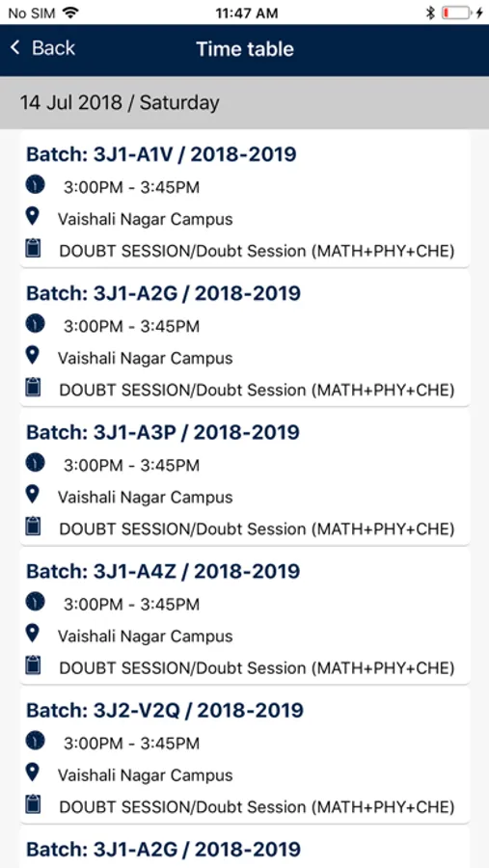Click clock icon in batch 3J1-A1V card
The image size is (489, 868).
click(35, 184)
